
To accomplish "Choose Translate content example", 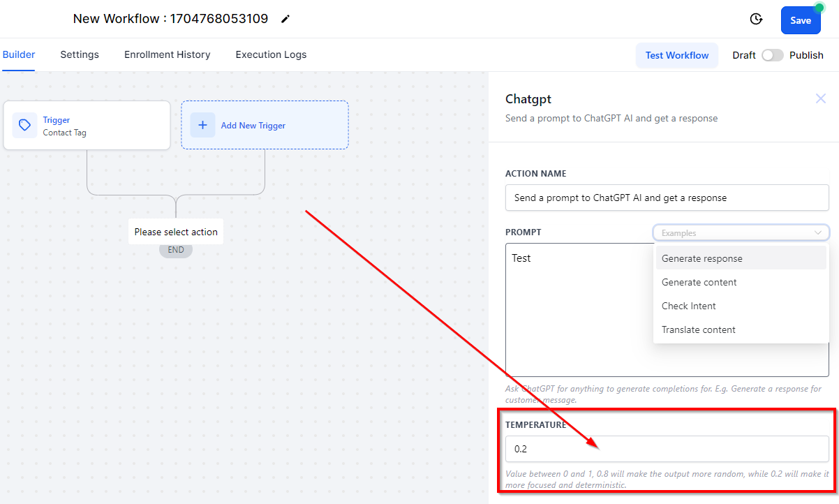I will click(741, 329).
